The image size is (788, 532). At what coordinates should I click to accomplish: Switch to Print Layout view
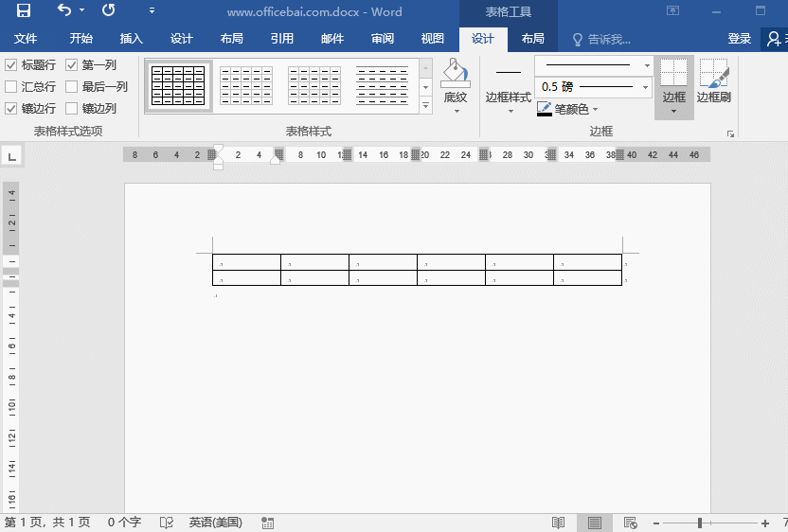pos(595,523)
